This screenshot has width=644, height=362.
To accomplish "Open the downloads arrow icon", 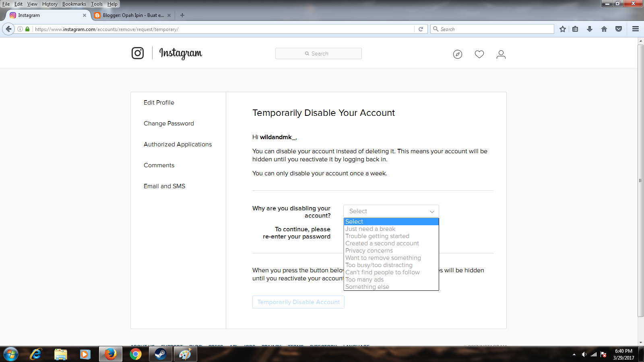I will point(590,29).
